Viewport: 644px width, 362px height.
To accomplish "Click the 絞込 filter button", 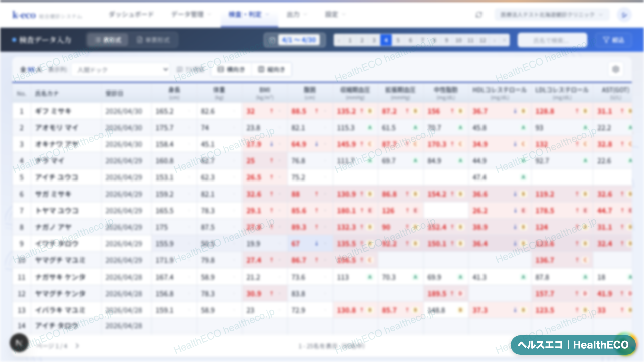I will 614,40.
